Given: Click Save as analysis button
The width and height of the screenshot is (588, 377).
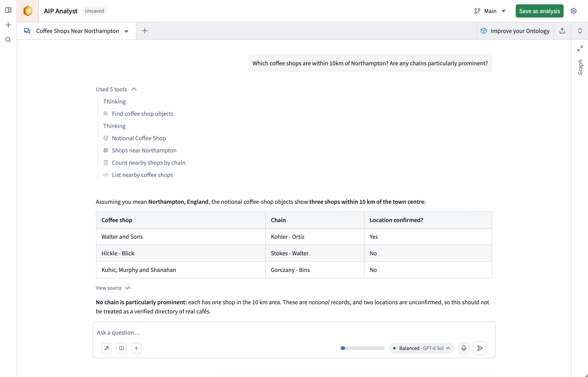Looking at the screenshot, I should pos(539,11).
